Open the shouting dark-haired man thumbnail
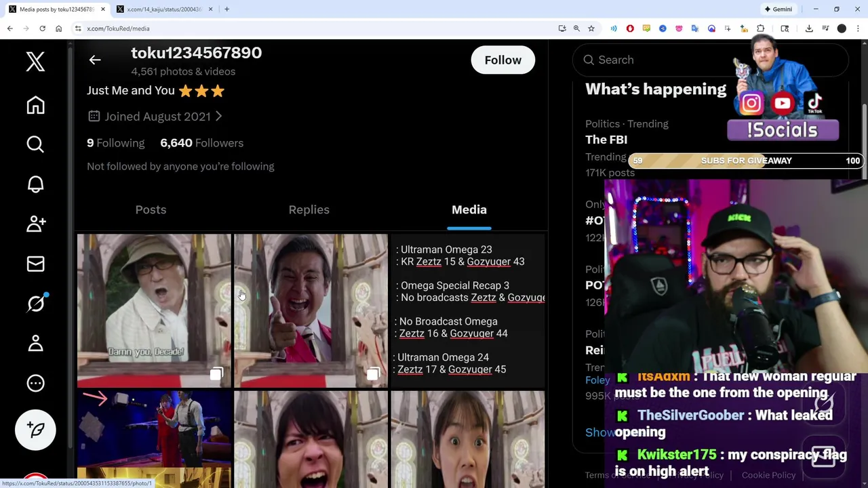Viewport: 868px width, 488px height. pos(311,439)
